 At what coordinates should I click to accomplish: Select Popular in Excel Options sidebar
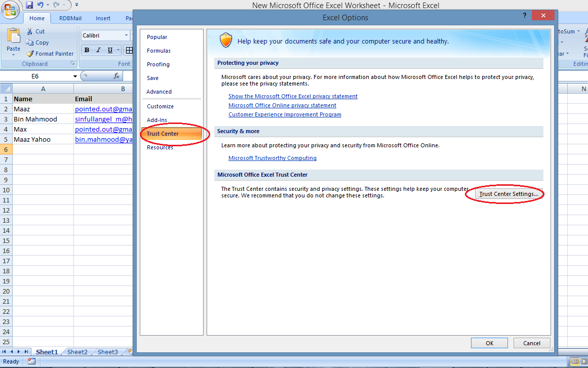172,37
